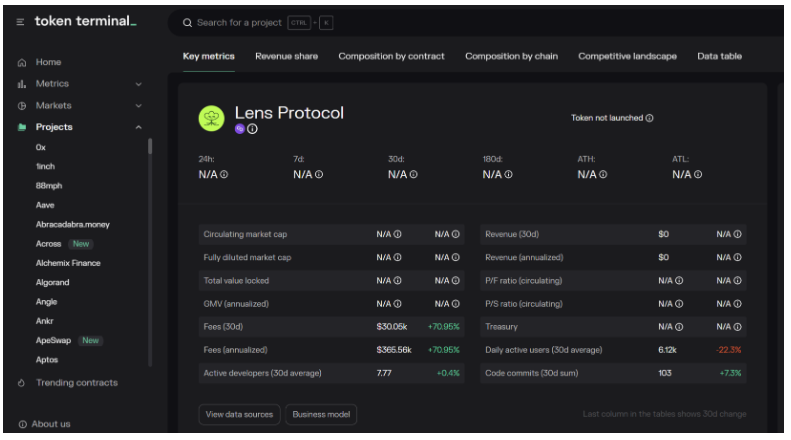
Task: Open About us link
Action: (51, 424)
